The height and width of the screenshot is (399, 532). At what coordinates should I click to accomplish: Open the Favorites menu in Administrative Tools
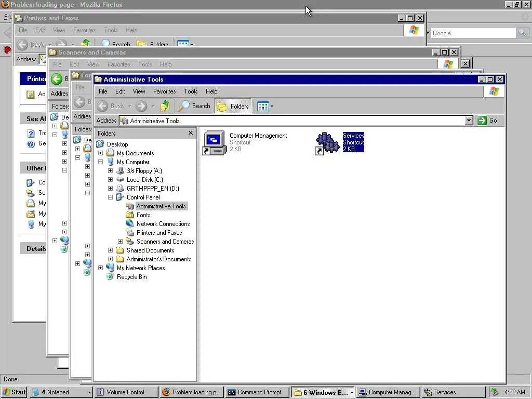point(164,91)
